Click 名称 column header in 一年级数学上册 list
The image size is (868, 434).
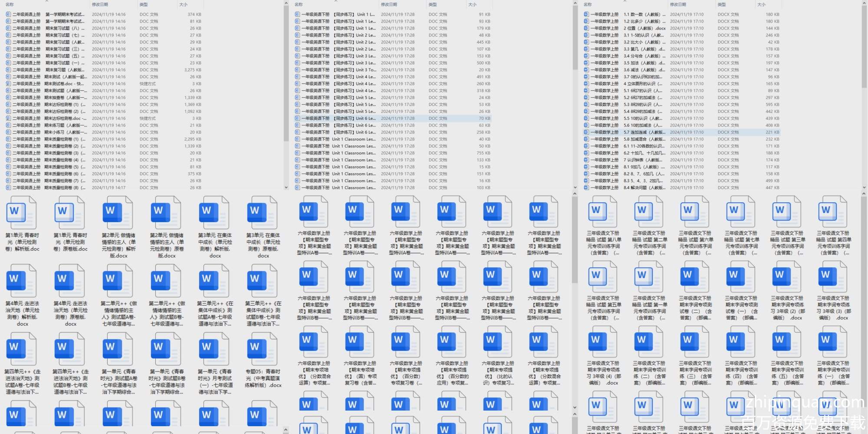click(588, 4)
